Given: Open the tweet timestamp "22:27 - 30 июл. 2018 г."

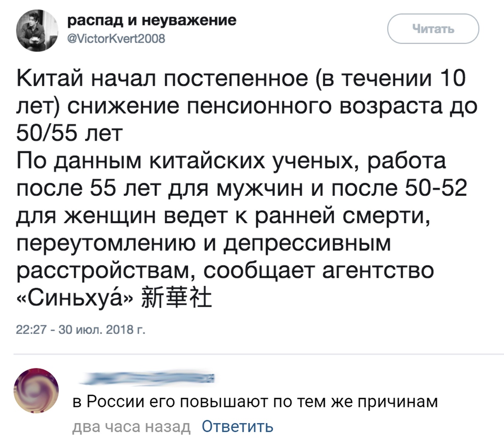Looking at the screenshot, I should (80, 330).
